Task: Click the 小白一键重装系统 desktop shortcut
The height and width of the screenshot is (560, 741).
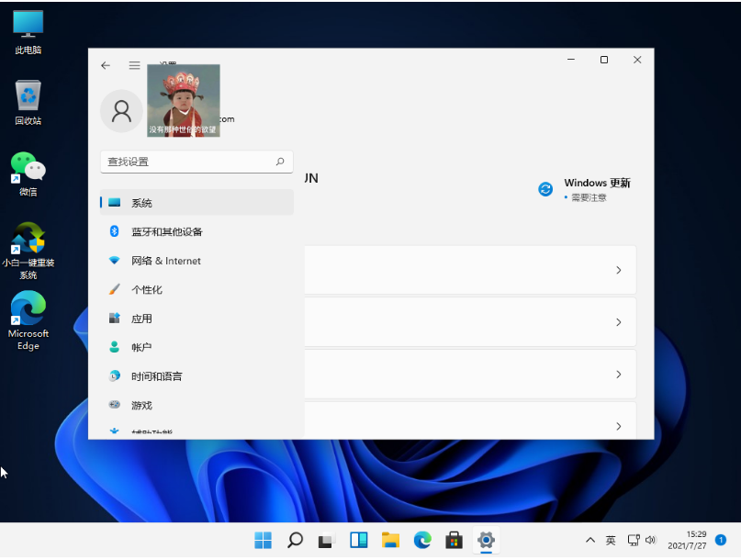Action: click(28, 246)
